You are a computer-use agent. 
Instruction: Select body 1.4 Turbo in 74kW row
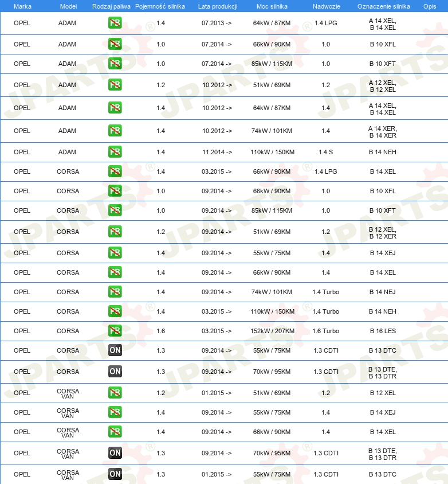325,292
